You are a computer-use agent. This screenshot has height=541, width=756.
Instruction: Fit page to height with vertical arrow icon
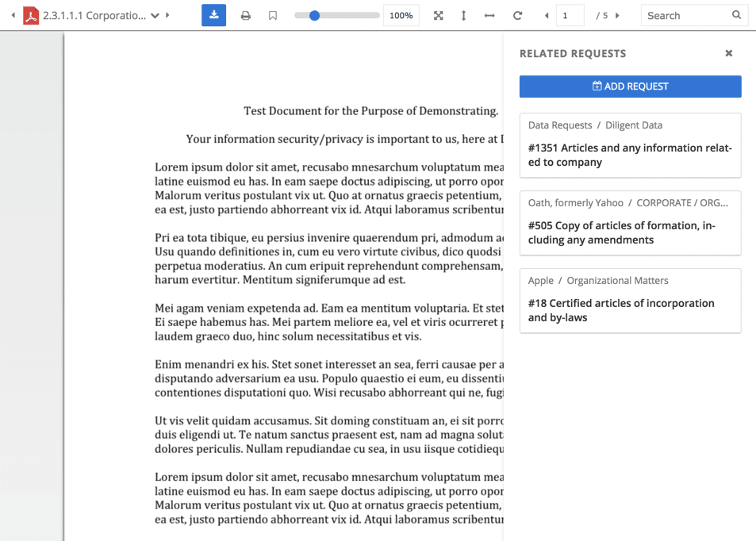point(463,16)
